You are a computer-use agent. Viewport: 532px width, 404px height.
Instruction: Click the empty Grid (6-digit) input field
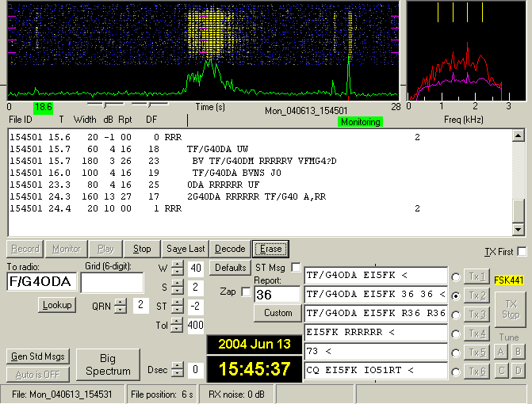click(112, 283)
